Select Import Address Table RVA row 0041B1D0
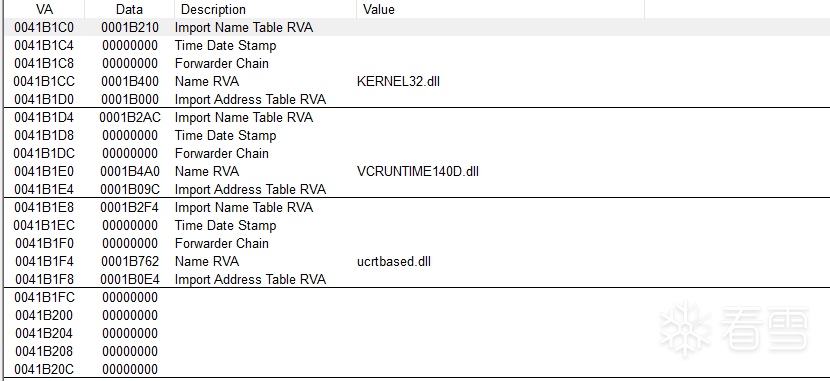 point(417,99)
